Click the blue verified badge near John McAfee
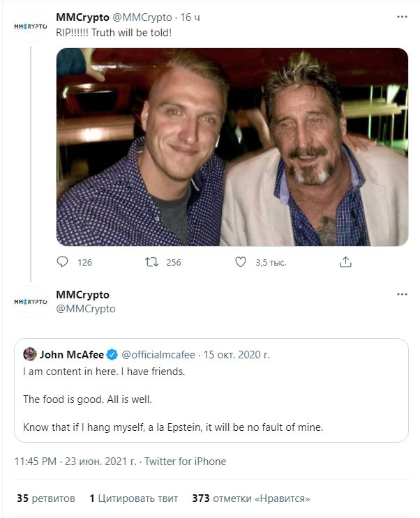This screenshot has height=518, width=420. point(112,355)
